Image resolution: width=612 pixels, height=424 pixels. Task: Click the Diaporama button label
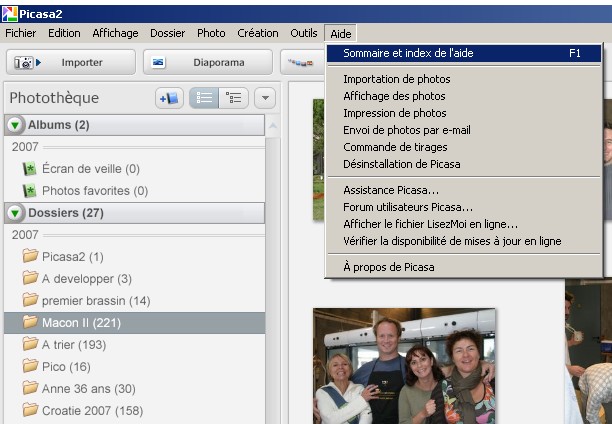point(219,62)
